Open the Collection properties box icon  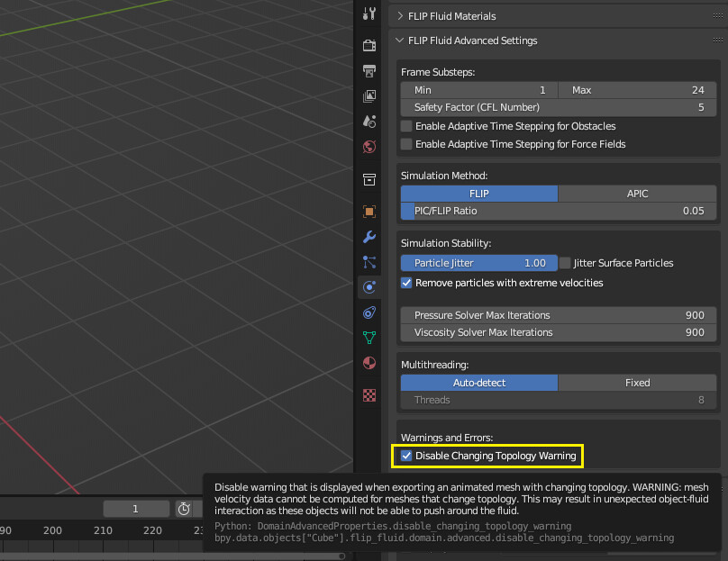click(x=369, y=179)
